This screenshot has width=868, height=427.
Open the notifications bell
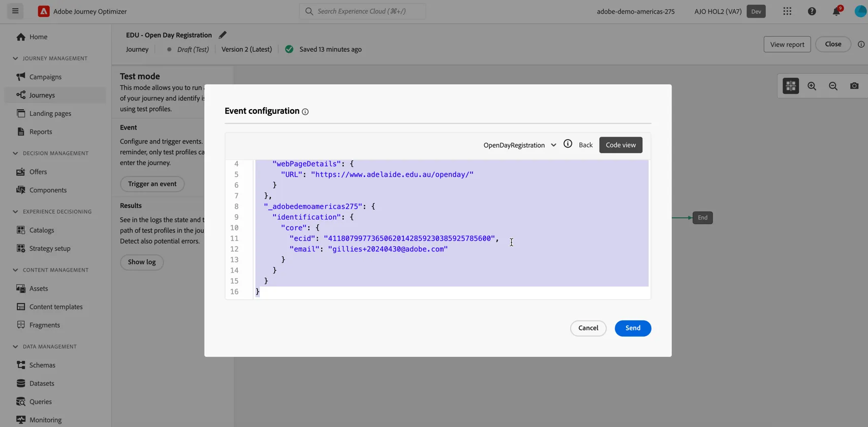point(836,11)
